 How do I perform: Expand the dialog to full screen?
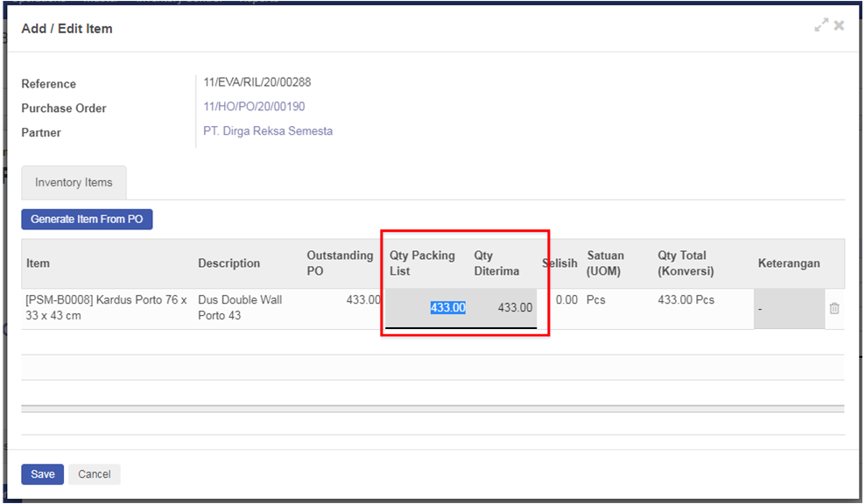[x=820, y=26]
